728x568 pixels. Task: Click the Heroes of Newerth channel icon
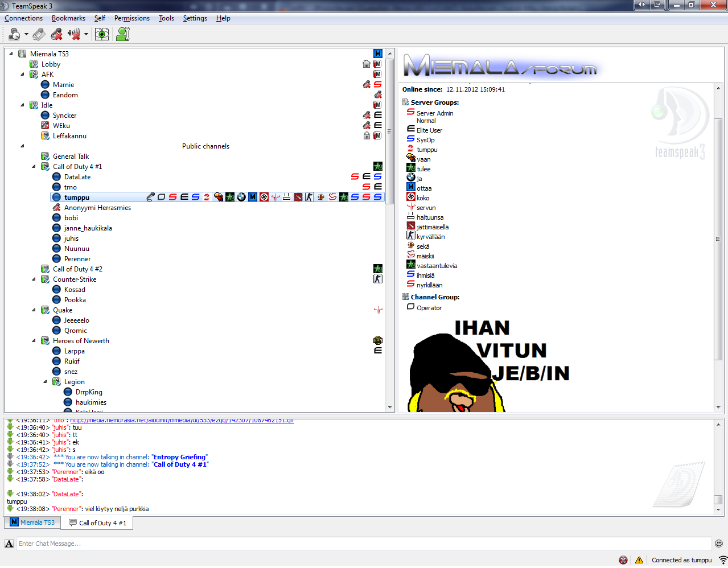pyautogui.click(x=378, y=341)
